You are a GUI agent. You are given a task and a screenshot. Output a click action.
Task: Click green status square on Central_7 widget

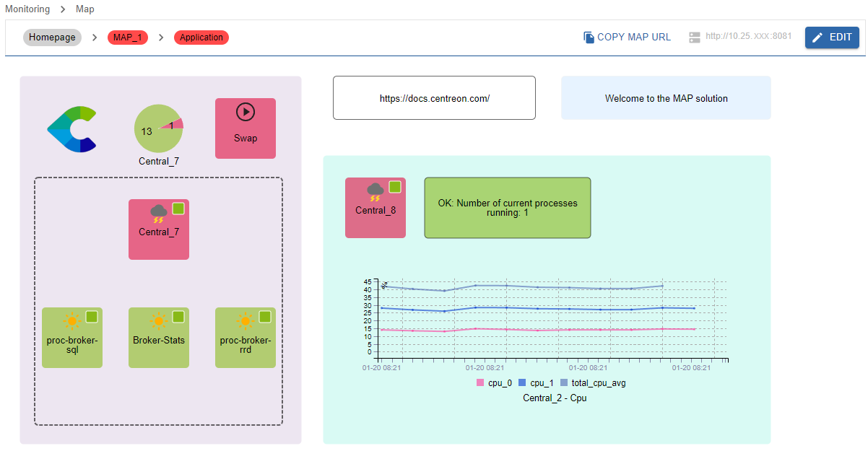(x=178, y=209)
